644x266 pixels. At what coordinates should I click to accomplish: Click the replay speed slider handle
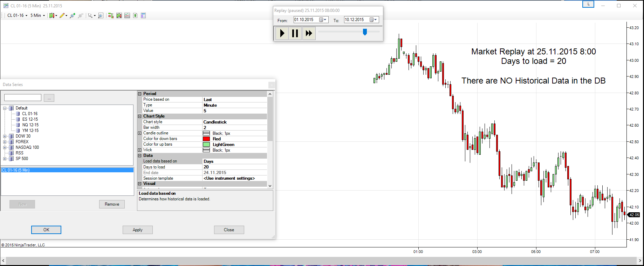(x=365, y=32)
